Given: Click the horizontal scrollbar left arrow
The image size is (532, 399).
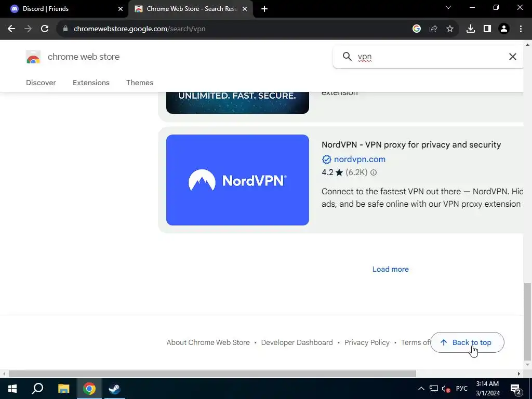Looking at the screenshot, I should (4, 374).
